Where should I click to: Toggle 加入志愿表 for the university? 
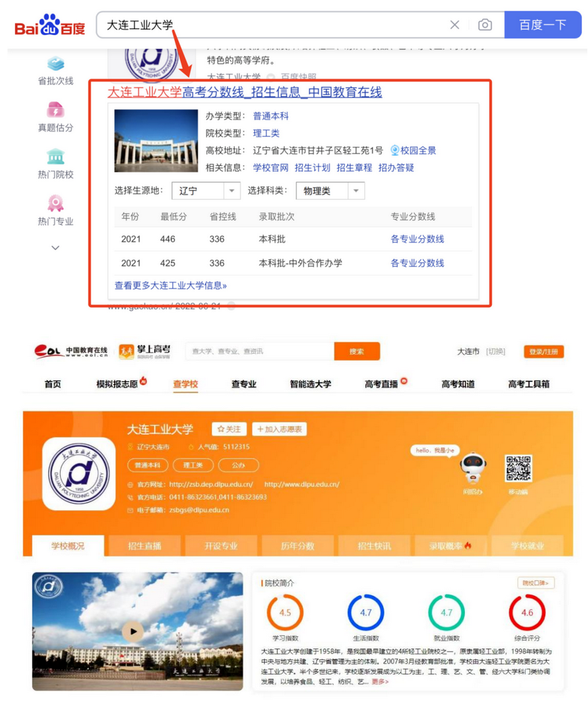[x=279, y=429]
